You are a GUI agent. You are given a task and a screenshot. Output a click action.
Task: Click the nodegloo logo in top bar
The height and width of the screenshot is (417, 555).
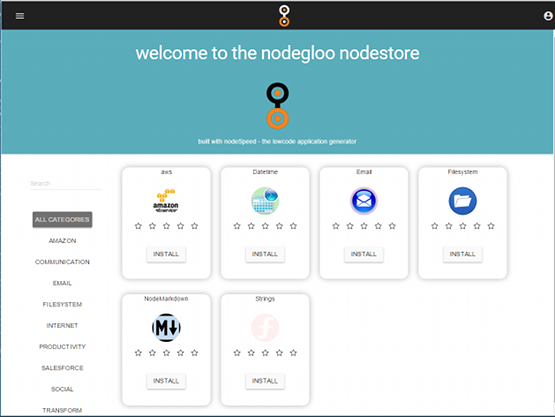pyautogui.click(x=284, y=16)
